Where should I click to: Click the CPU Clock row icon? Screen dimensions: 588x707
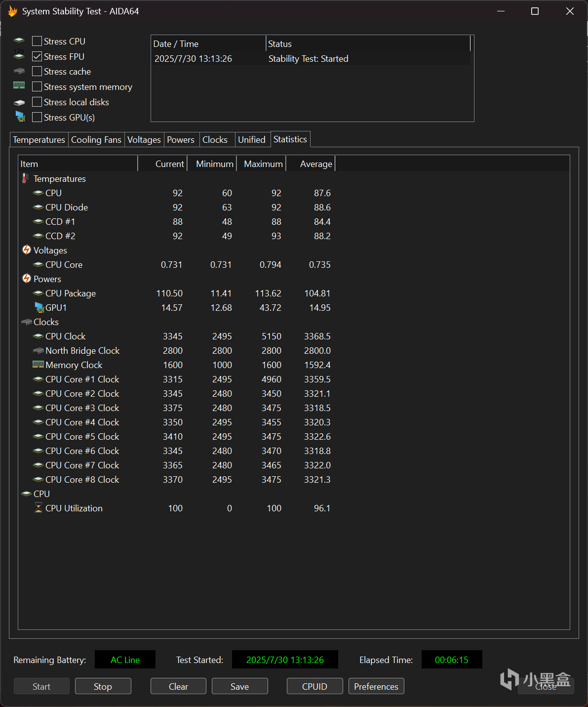pos(39,336)
